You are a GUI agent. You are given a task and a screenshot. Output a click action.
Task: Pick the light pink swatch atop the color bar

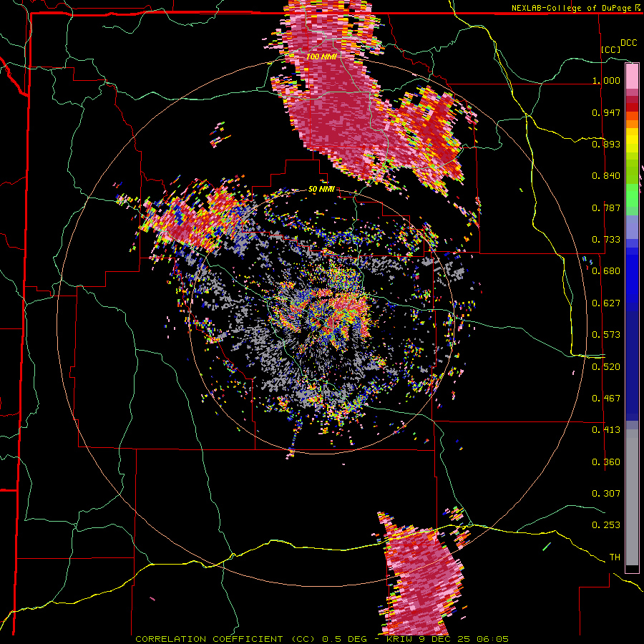click(x=632, y=77)
